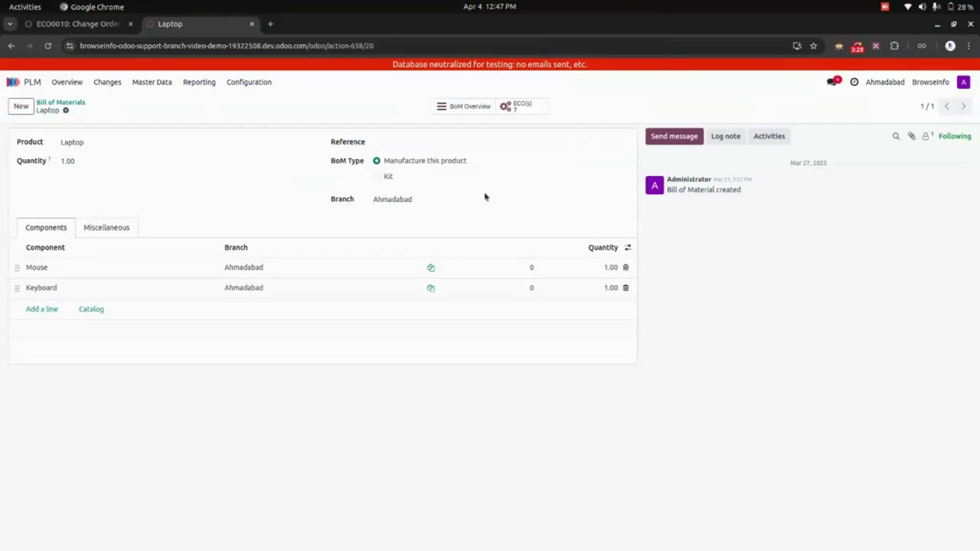Open the gear actions menu beside Laptop
The width and height of the screenshot is (980, 551).
coord(66,110)
